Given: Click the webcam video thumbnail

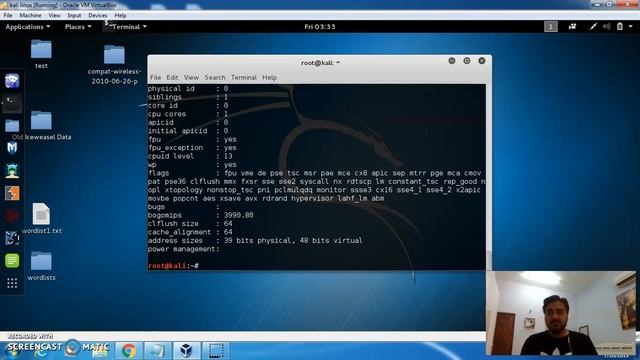Looking at the screenshot, I should pos(561,313).
